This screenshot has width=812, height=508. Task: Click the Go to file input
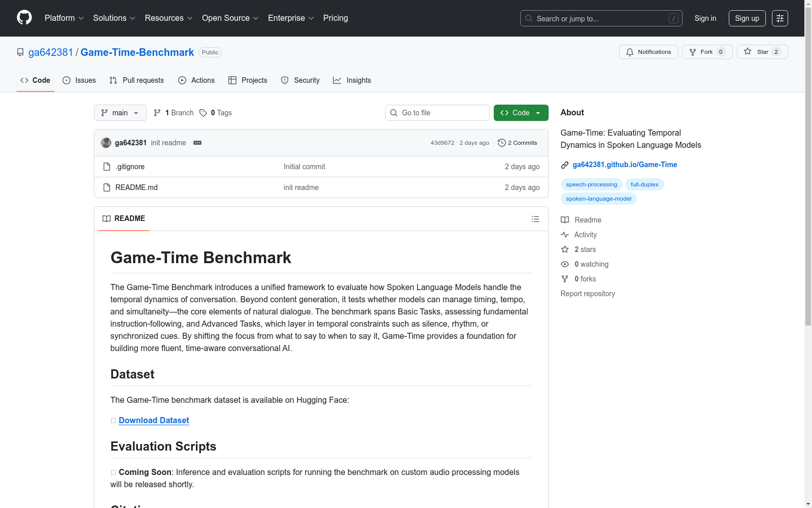pyautogui.click(x=437, y=113)
